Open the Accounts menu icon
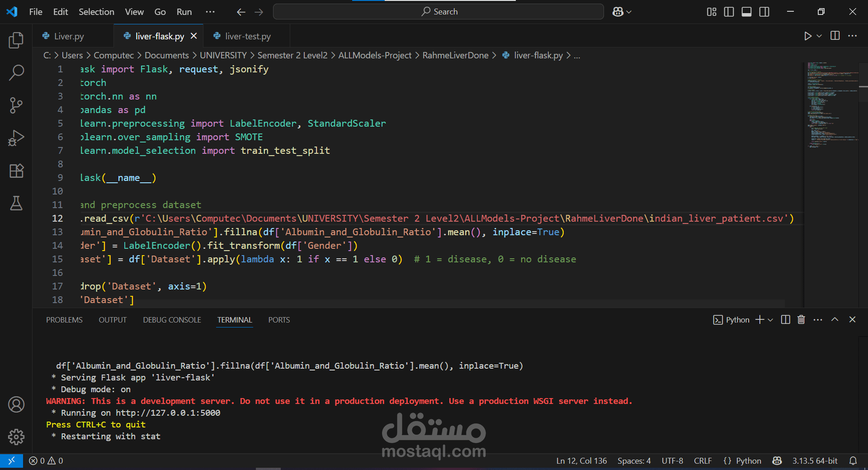Image resolution: width=868 pixels, height=470 pixels. click(x=16, y=404)
